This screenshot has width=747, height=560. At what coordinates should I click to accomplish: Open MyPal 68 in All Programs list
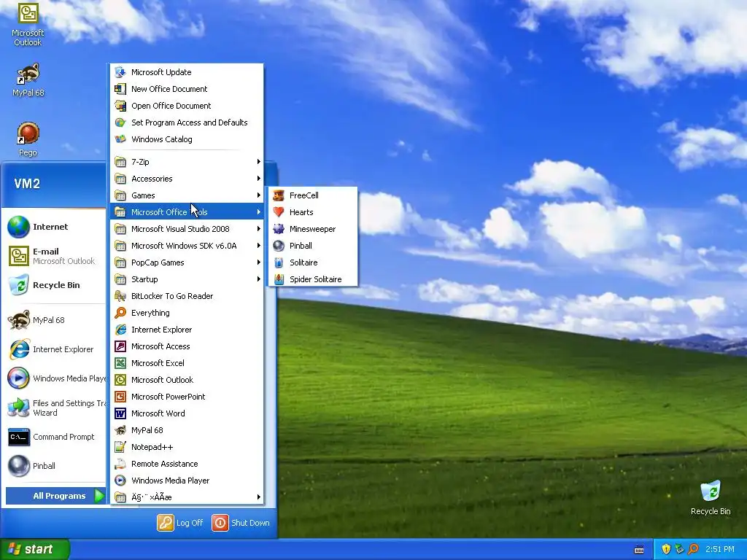pos(187,430)
